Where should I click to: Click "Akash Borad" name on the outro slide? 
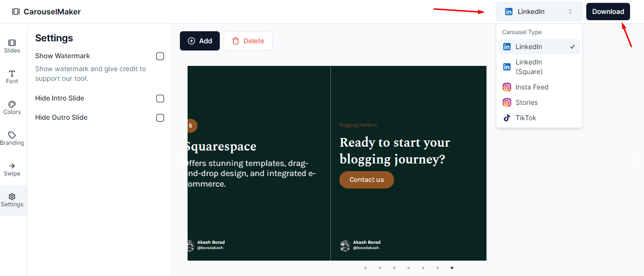point(367,242)
